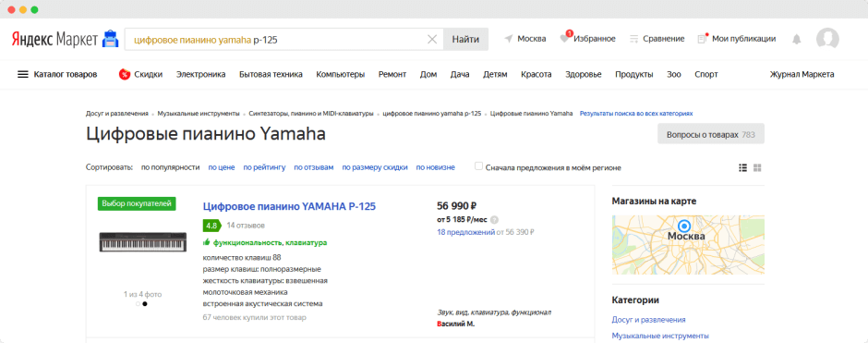Viewport: 868px width, 343px height.
Task: Open the Детям category menu
Action: pyautogui.click(x=495, y=74)
